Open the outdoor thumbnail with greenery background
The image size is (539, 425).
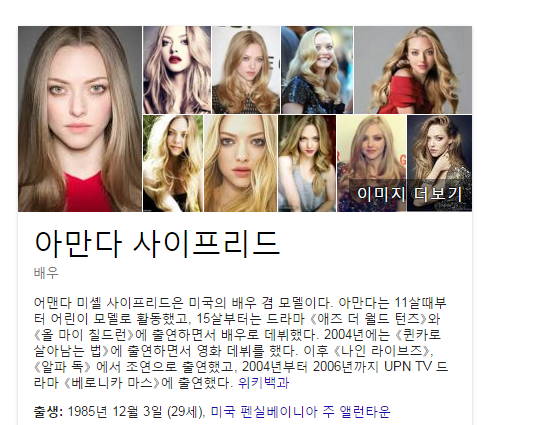tap(173, 163)
